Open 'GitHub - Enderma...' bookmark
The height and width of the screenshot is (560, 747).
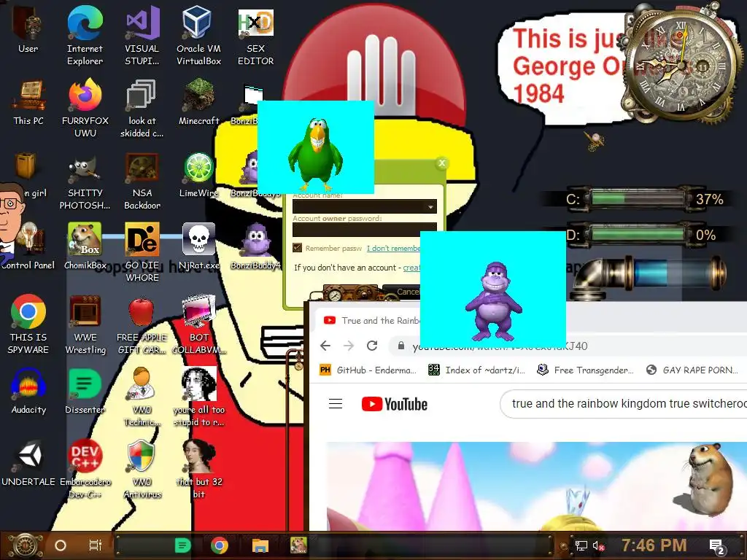point(368,370)
